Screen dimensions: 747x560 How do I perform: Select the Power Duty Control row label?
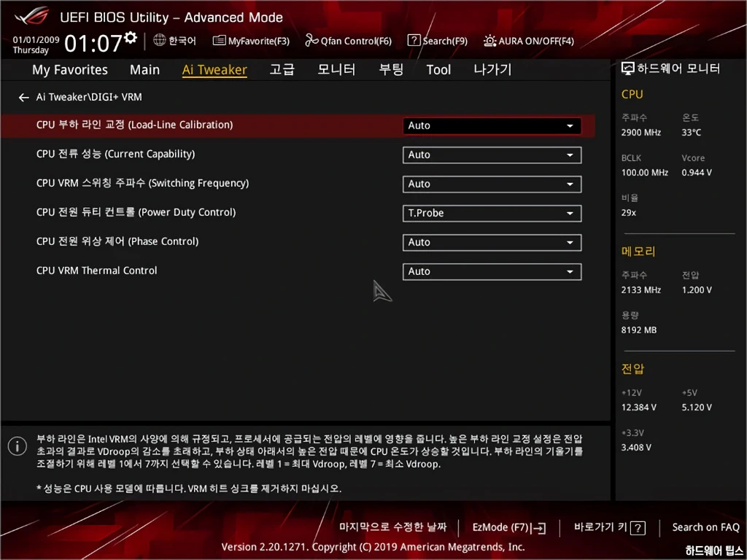click(136, 212)
